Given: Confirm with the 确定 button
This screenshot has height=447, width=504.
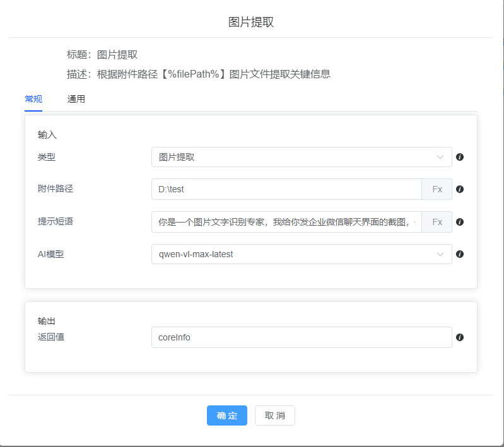Looking at the screenshot, I should point(227,415).
